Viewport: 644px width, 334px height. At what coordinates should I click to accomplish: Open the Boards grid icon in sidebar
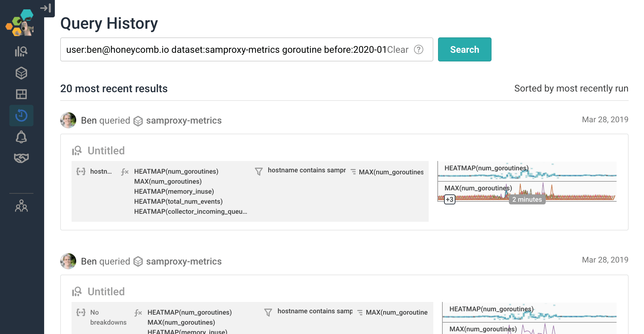[21, 94]
